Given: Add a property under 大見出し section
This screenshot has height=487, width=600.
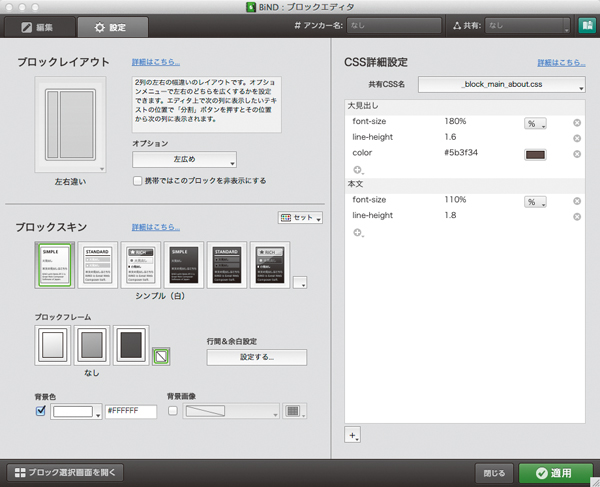Looking at the screenshot, I should coord(358,171).
